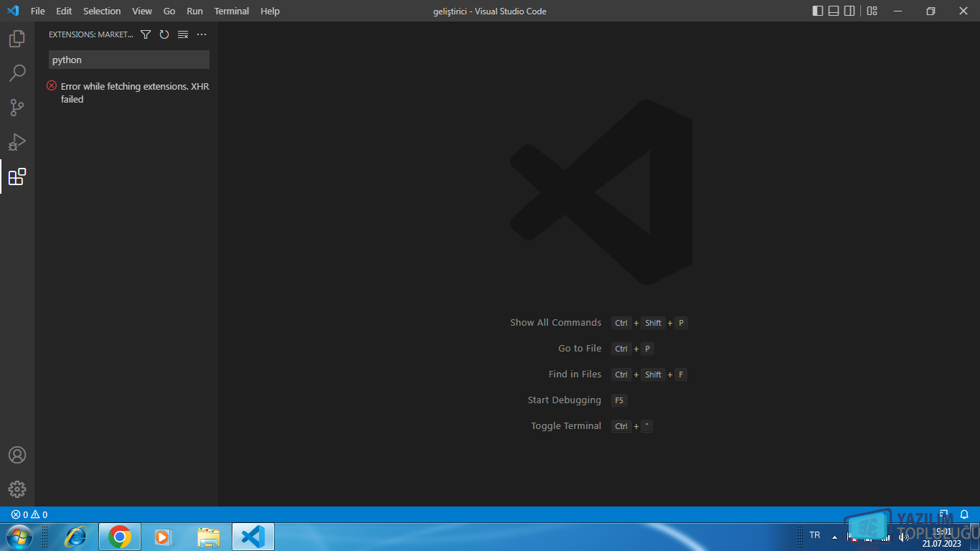Open the Go menu

169,11
